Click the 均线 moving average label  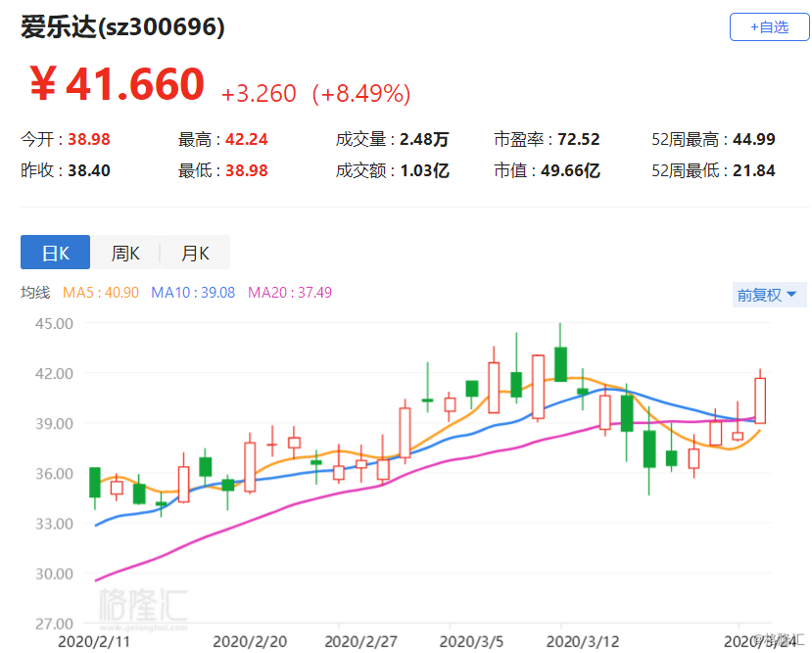[35, 293]
